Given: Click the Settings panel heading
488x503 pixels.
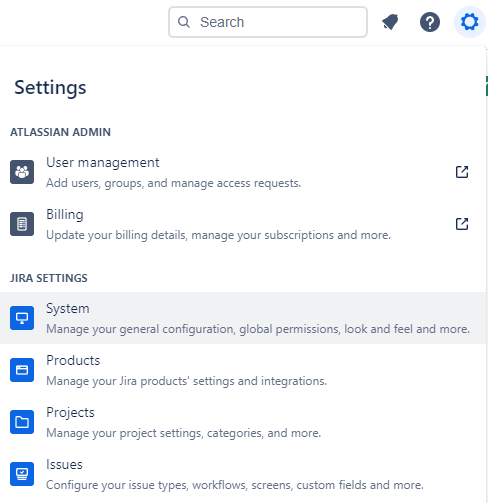Looking at the screenshot, I should click(x=50, y=88).
